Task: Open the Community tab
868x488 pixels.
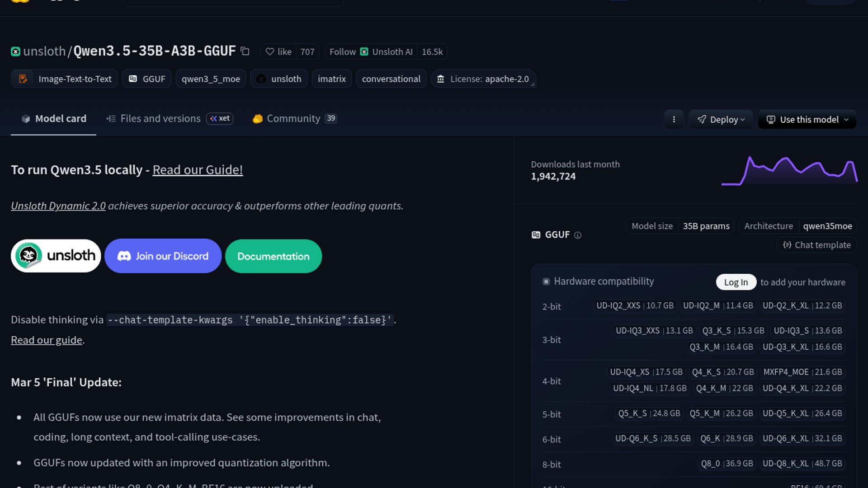Action: point(293,118)
